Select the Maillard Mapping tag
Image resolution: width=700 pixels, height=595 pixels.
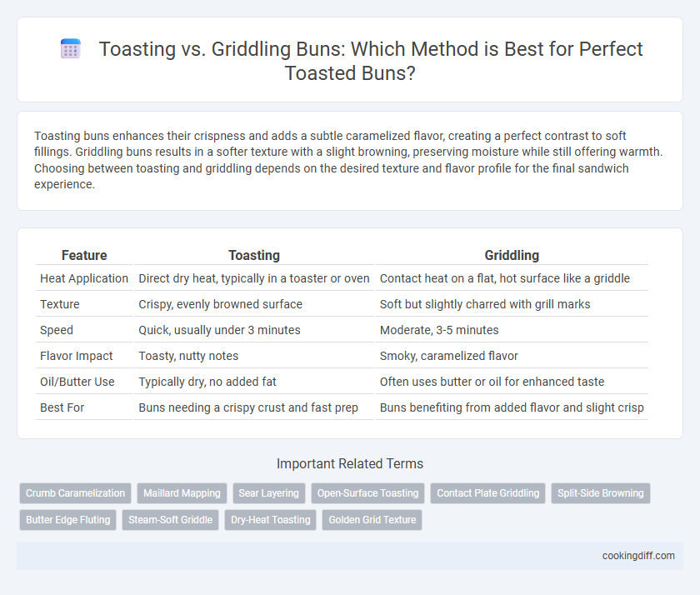pos(182,493)
